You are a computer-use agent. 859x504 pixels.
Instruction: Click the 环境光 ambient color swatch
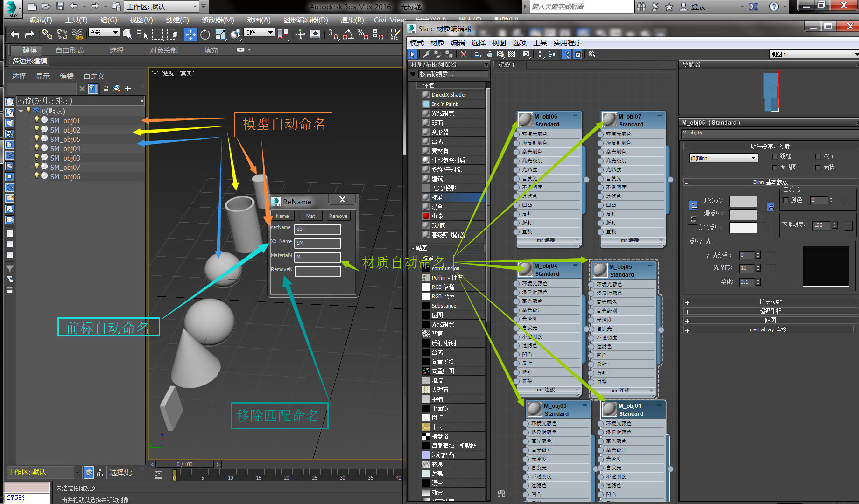743,201
